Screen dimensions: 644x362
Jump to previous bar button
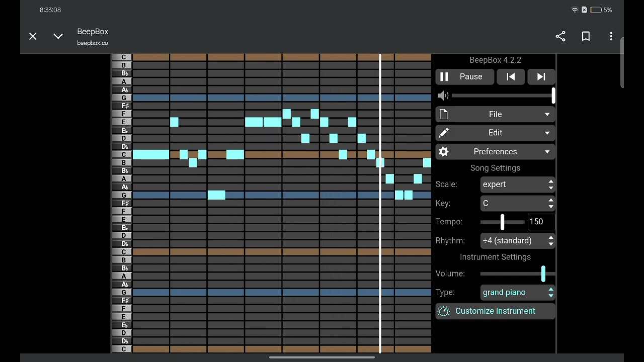(x=511, y=76)
